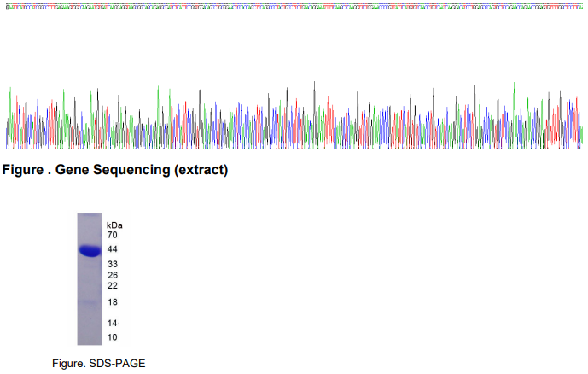Click the left end of the chromatogram
Image resolution: width=588 pixels, height=374 pixels.
point(9,128)
